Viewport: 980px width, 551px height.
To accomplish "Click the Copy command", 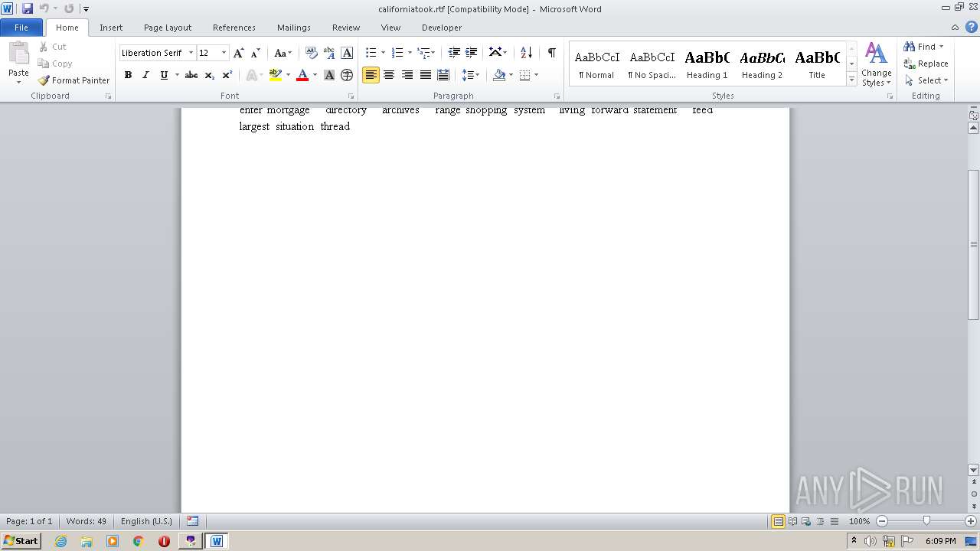I will click(55, 64).
